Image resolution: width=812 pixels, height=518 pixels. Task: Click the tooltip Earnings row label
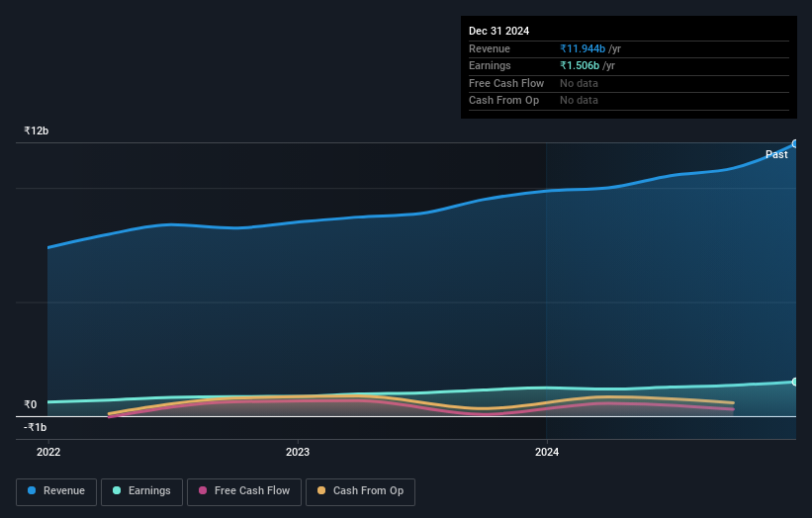tap(490, 65)
